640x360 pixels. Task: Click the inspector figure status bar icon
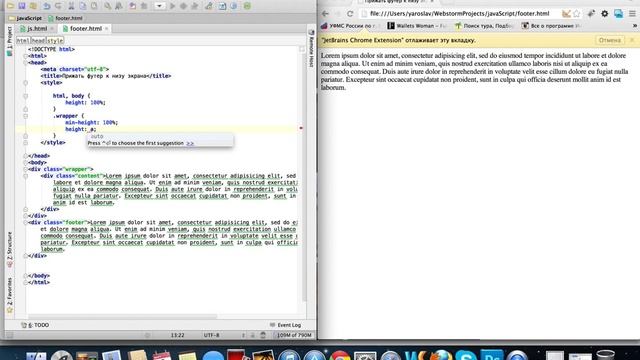click(x=263, y=335)
